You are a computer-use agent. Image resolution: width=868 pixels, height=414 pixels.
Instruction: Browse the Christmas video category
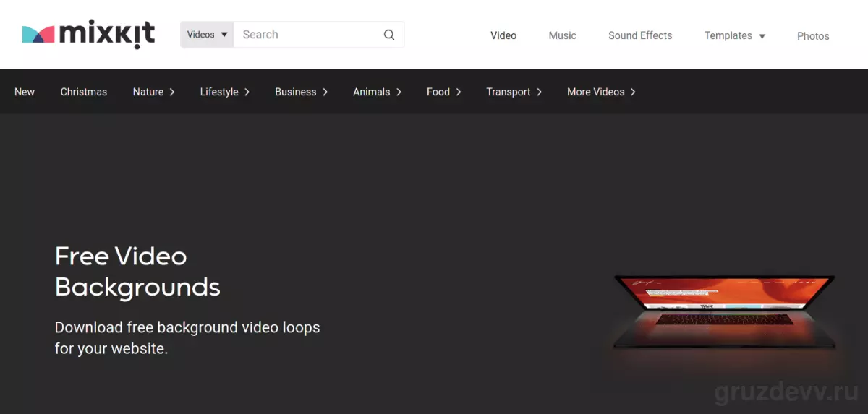pyautogui.click(x=84, y=92)
